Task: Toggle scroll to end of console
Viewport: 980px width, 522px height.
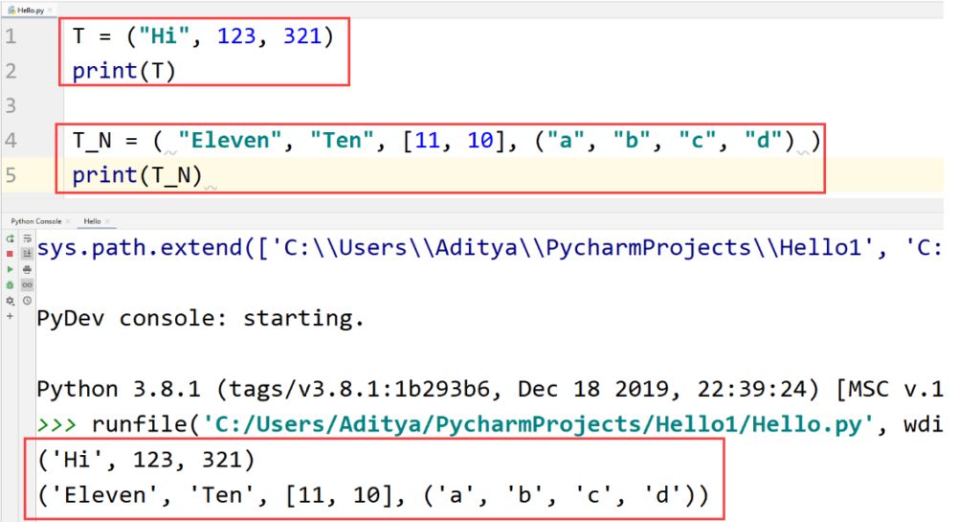Action: coord(27,254)
